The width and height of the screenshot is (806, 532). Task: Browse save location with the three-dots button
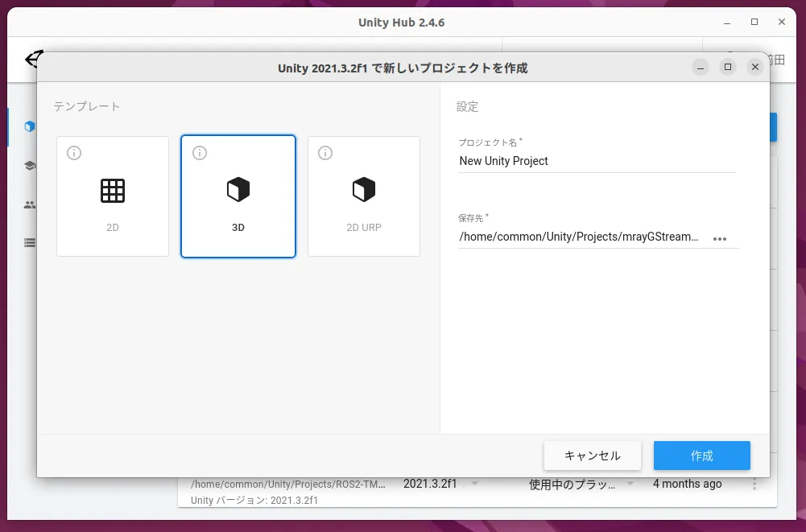click(x=720, y=239)
